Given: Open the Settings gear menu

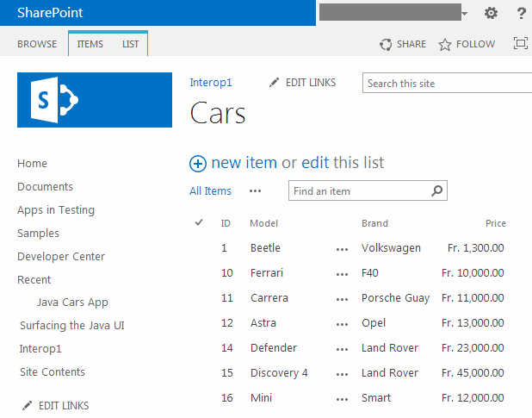Looking at the screenshot, I should 491,13.
